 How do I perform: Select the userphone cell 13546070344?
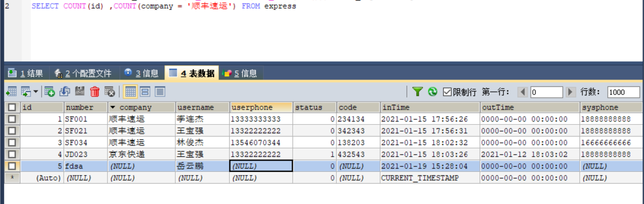[261, 143]
